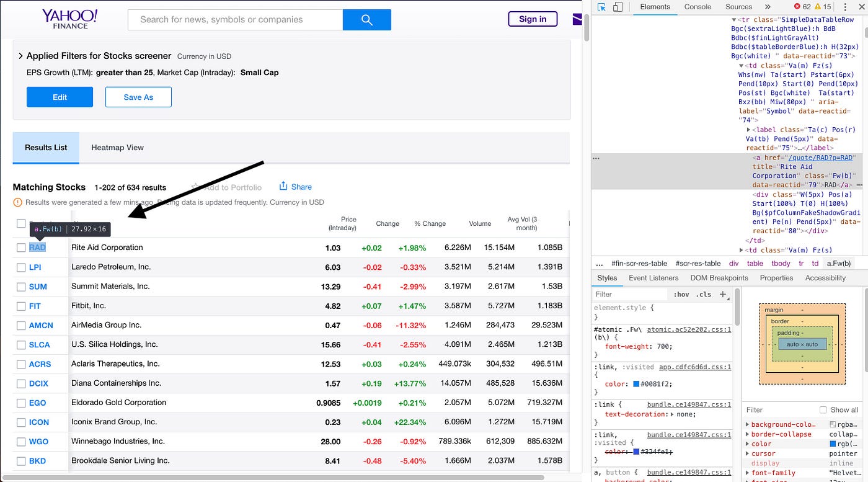Toggle the DevTools device toolbar icon
Image resolution: width=868 pixels, height=482 pixels.
click(618, 7)
